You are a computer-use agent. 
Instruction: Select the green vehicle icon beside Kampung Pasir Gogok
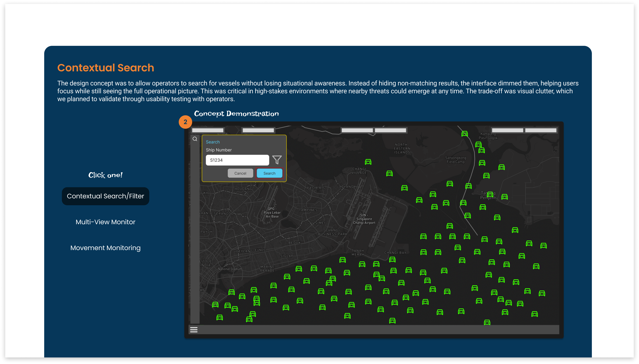coord(465,134)
